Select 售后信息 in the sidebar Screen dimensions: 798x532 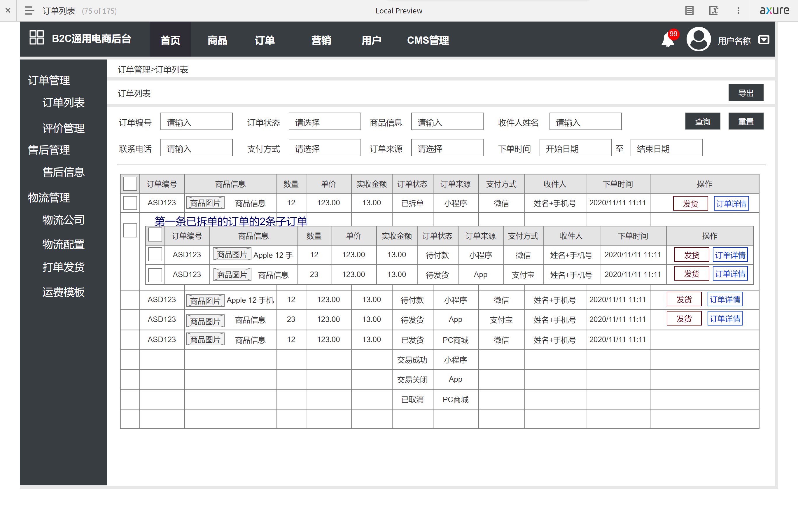64,172
